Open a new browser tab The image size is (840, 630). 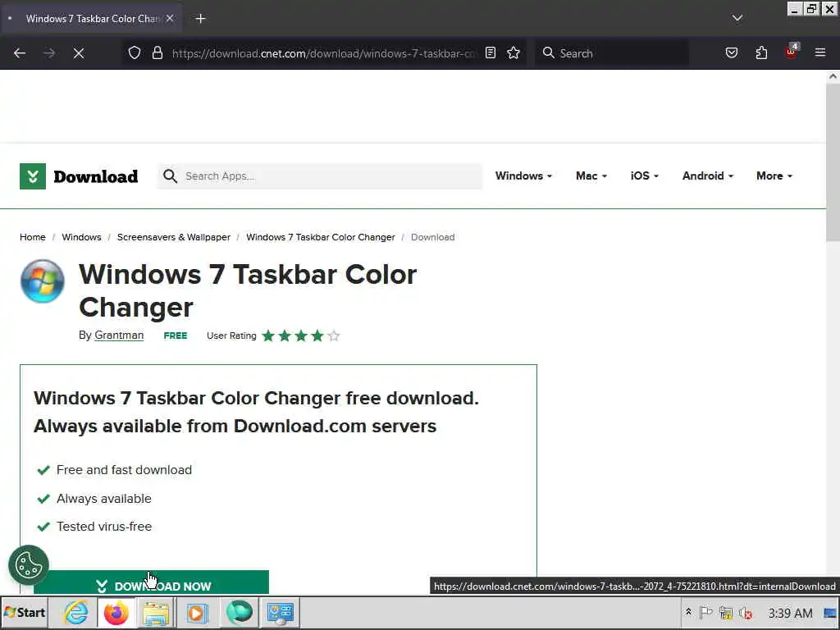(200, 19)
